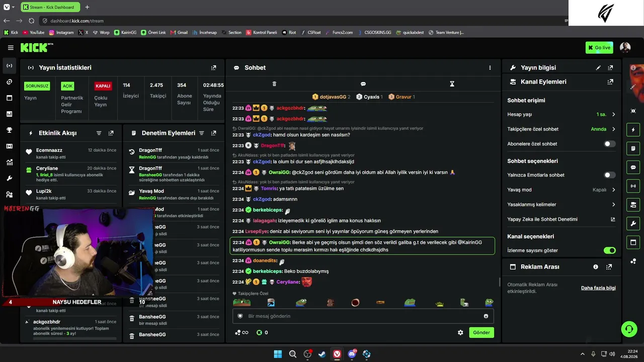Image resolution: width=644 pixels, height=362 pixels.
Task: Toggle the ad break window widget in right rail
Action: pyautogui.click(x=633, y=242)
